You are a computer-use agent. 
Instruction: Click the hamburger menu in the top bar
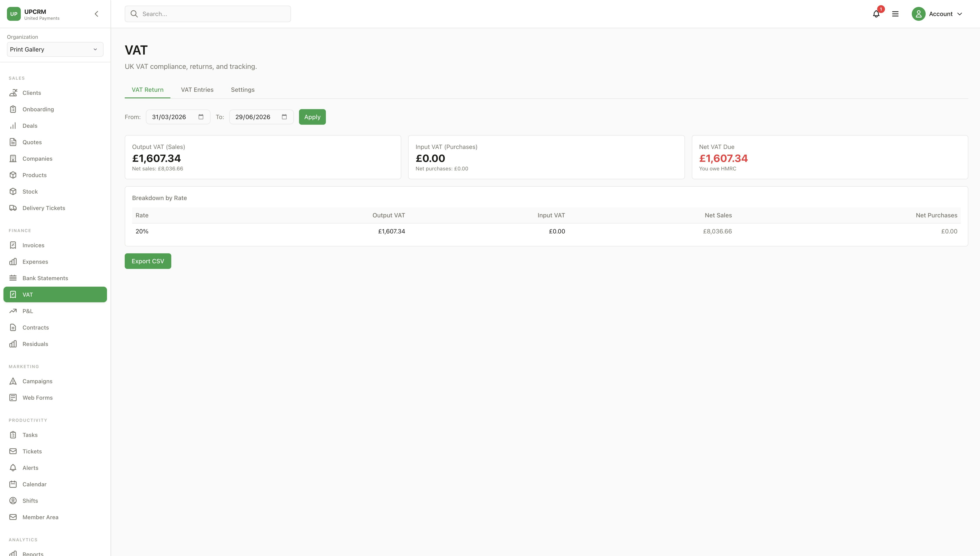coord(895,14)
